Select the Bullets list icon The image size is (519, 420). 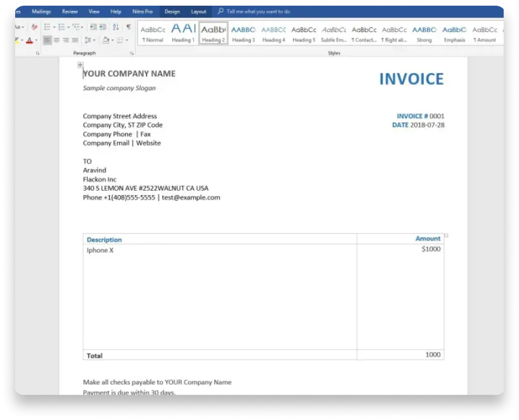(47, 28)
